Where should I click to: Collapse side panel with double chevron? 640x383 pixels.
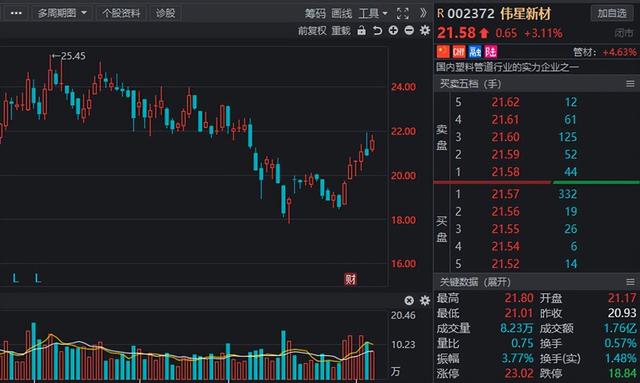pos(423,13)
